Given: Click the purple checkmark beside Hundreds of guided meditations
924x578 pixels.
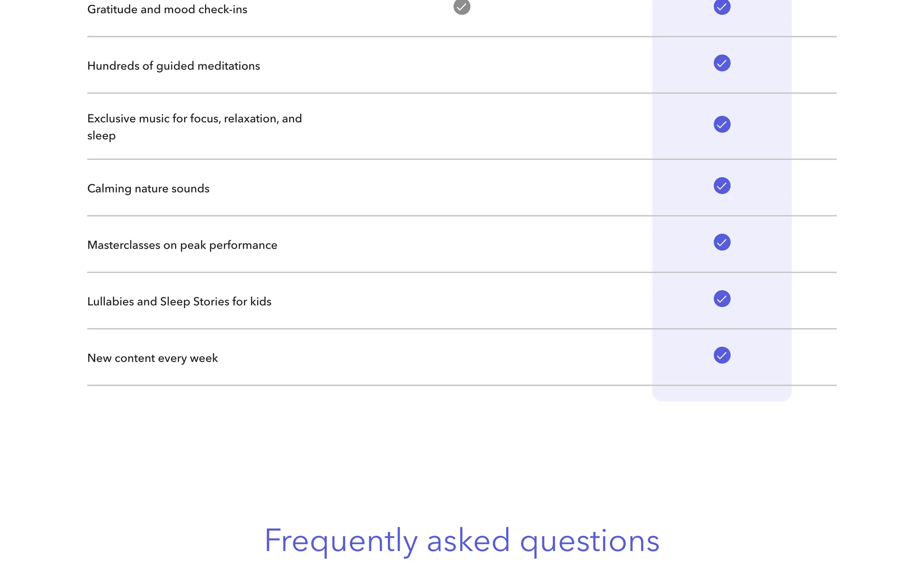Looking at the screenshot, I should (722, 63).
